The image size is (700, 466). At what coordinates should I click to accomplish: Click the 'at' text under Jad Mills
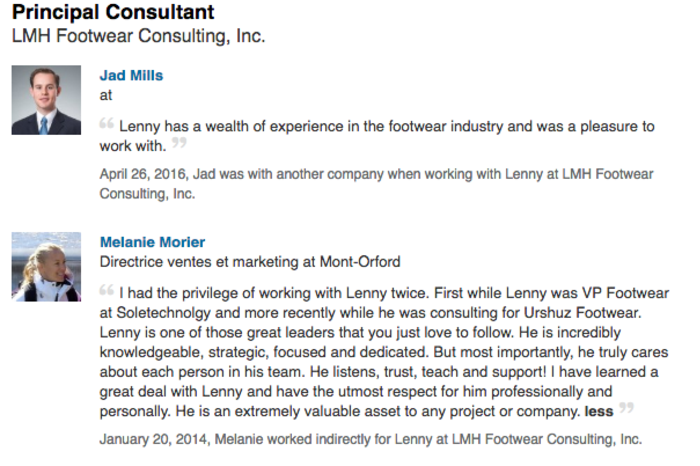[x=106, y=95]
